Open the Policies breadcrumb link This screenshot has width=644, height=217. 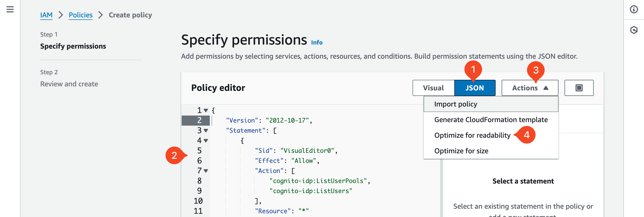[80, 15]
